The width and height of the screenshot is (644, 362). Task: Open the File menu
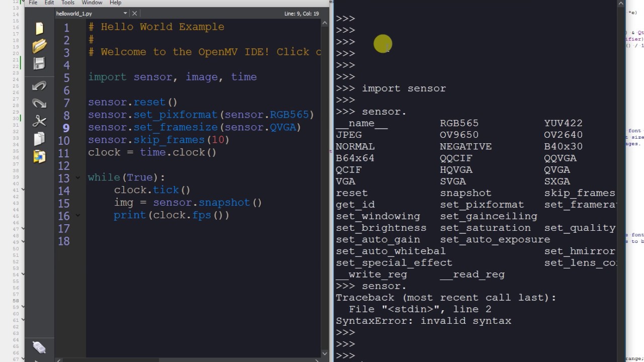pyautogui.click(x=33, y=3)
